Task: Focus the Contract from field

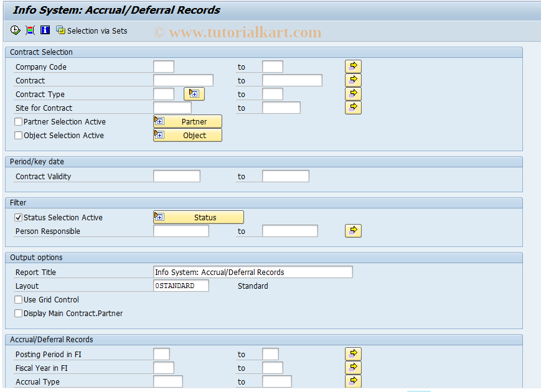Action: pyautogui.click(x=183, y=80)
